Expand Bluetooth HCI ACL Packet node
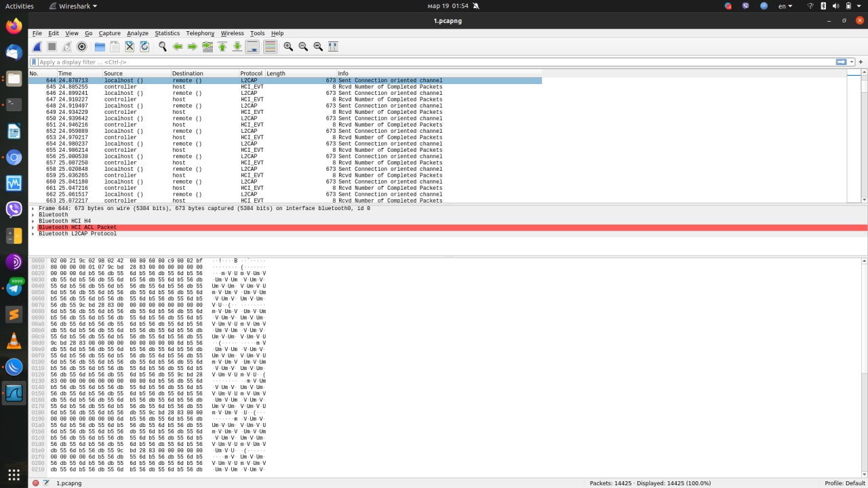Image resolution: width=868 pixels, height=488 pixels. coord(33,228)
